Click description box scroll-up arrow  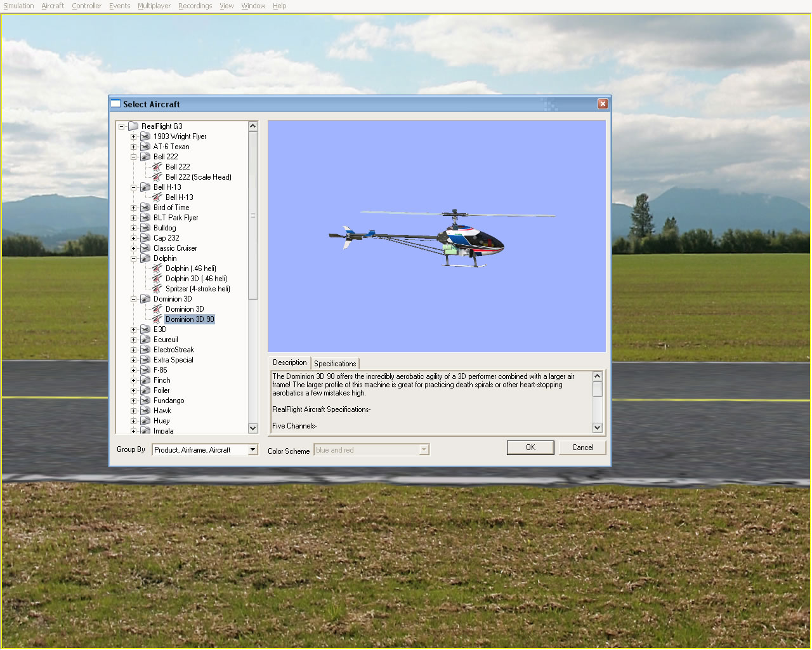[597, 376]
